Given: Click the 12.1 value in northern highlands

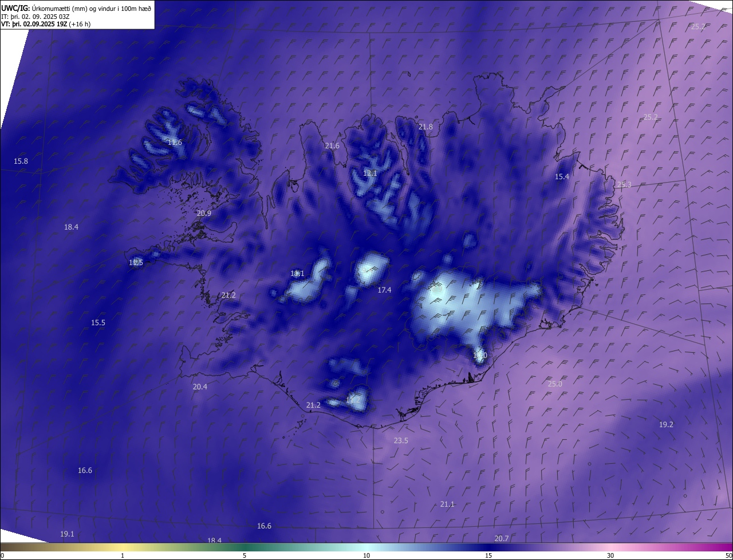Looking at the screenshot, I should (x=370, y=173).
